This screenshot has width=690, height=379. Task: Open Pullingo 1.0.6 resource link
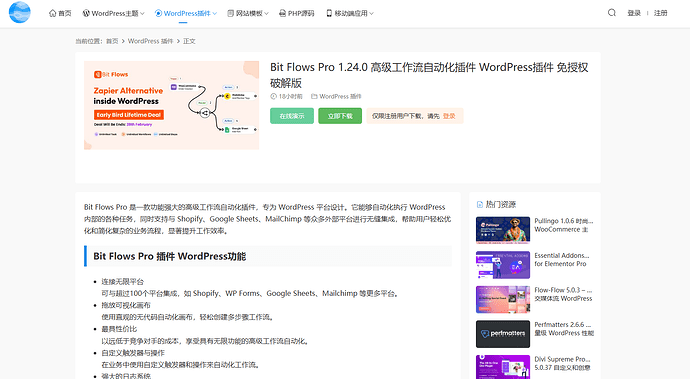[x=564, y=225]
